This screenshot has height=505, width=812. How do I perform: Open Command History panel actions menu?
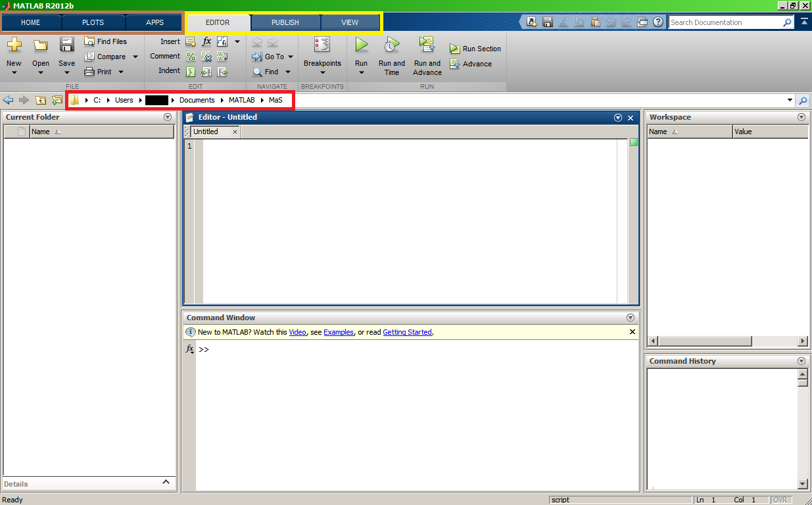tap(801, 361)
